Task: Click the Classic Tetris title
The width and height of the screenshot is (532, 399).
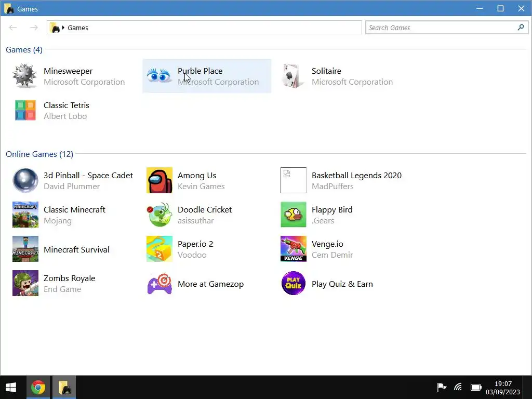Action: [66, 105]
